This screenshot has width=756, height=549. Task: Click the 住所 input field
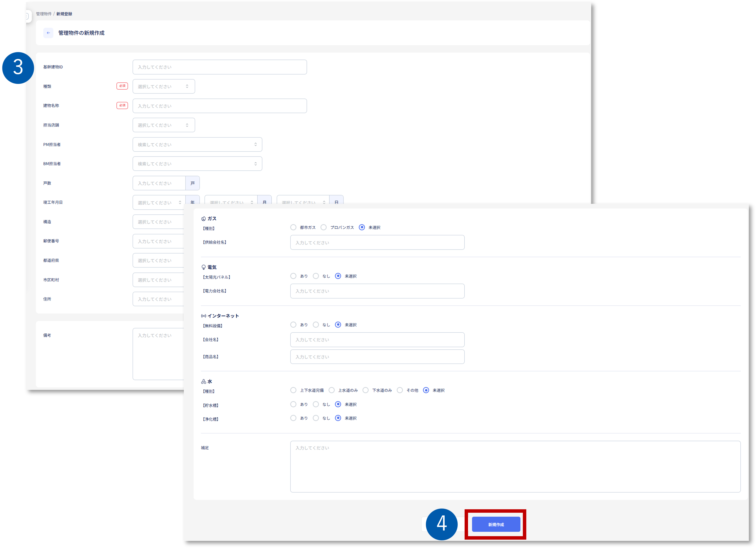tap(158, 299)
